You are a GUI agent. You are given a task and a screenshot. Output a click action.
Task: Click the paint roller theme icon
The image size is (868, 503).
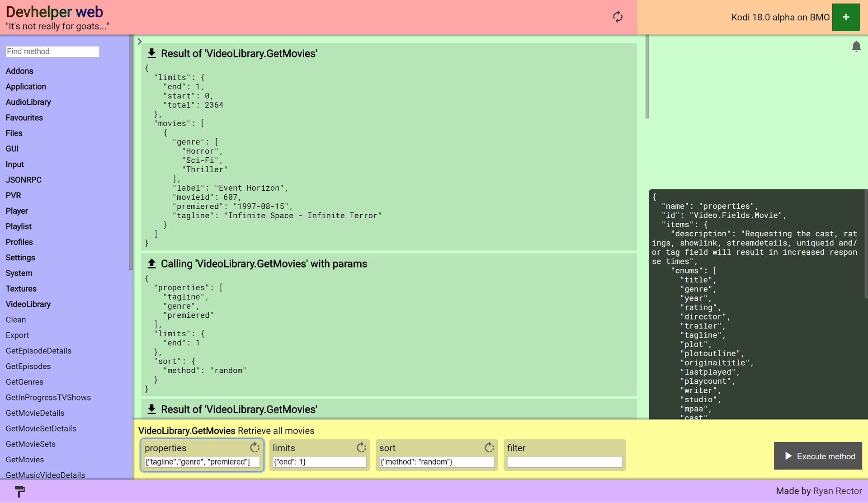20,491
